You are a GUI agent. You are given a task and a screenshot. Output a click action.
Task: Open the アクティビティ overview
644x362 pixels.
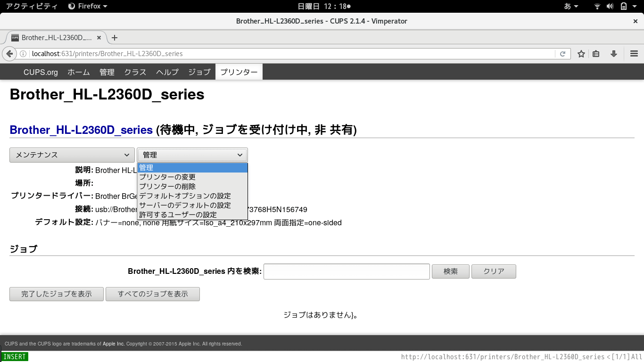click(32, 6)
